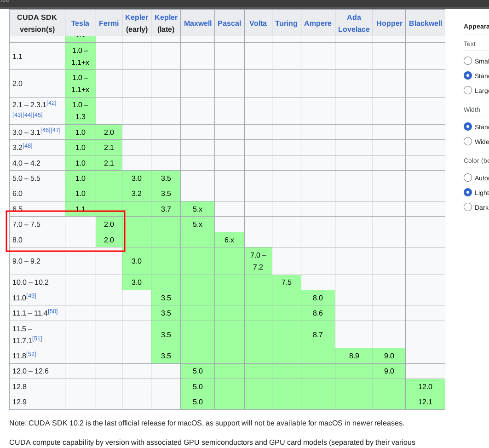Select the Automatic color radio button
Viewport: 489px width, 448px height.
pyautogui.click(x=468, y=178)
